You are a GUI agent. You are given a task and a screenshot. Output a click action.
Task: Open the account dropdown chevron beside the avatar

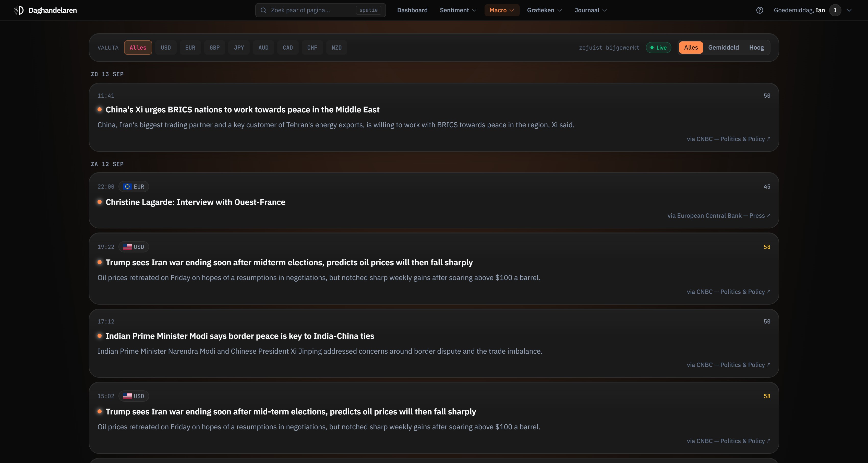(x=849, y=10)
